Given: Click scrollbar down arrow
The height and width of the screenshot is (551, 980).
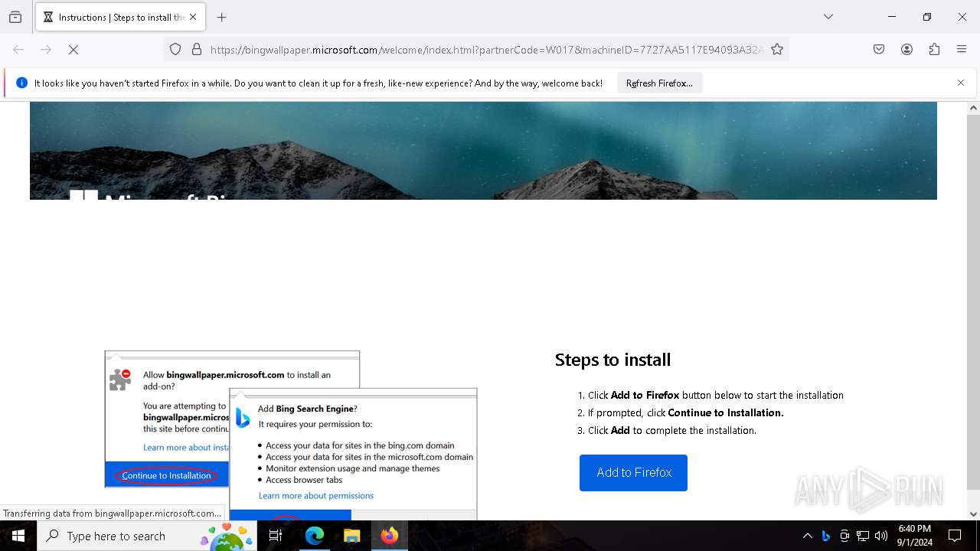Looking at the screenshot, I should pyautogui.click(x=973, y=514).
